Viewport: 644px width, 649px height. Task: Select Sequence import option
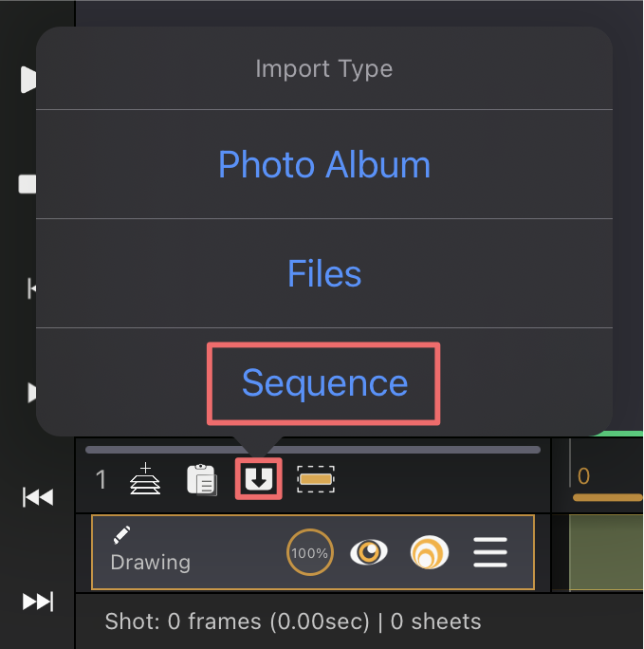coord(324,383)
